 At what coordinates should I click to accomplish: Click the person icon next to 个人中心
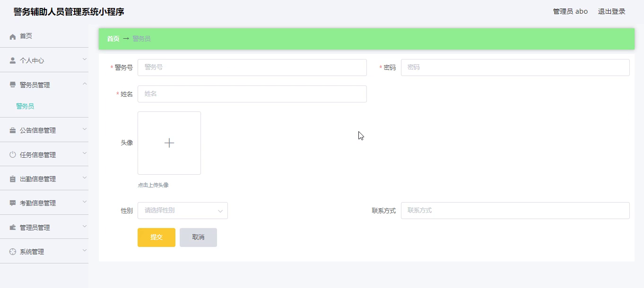[x=13, y=60]
